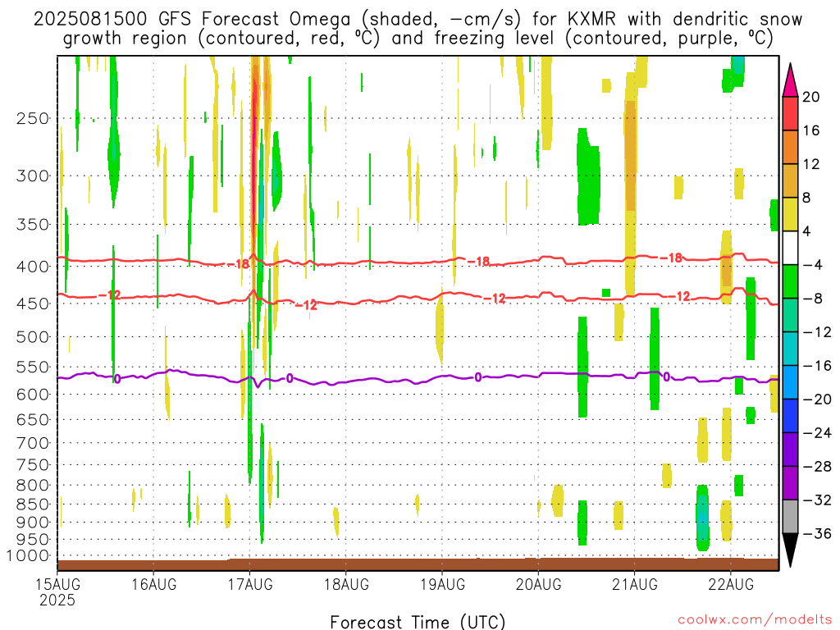Click the 1000 pressure level label
The height and width of the screenshot is (630, 840).
29,556
